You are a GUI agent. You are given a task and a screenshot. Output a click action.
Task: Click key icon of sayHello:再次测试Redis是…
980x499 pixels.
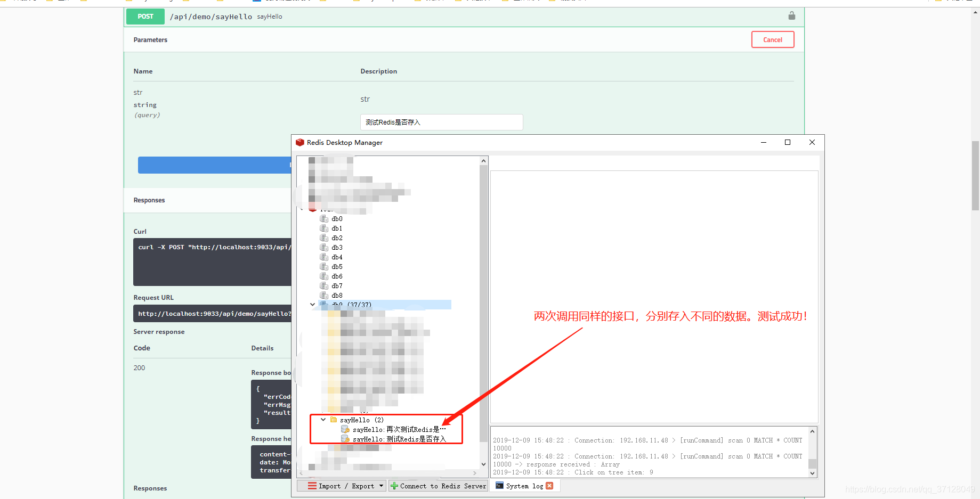tap(345, 429)
